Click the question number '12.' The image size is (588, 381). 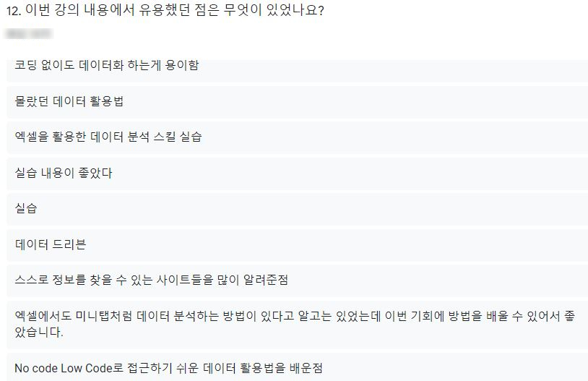pyautogui.click(x=14, y=11)
